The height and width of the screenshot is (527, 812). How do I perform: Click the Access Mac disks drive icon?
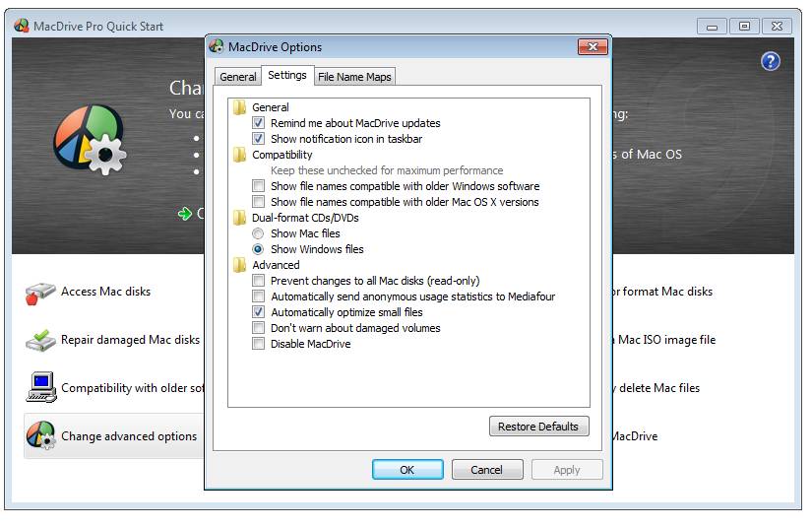click(40, 293)
